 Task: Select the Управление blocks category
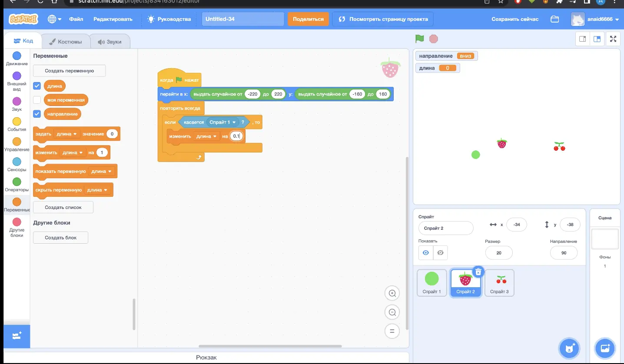tap(17, 145)
